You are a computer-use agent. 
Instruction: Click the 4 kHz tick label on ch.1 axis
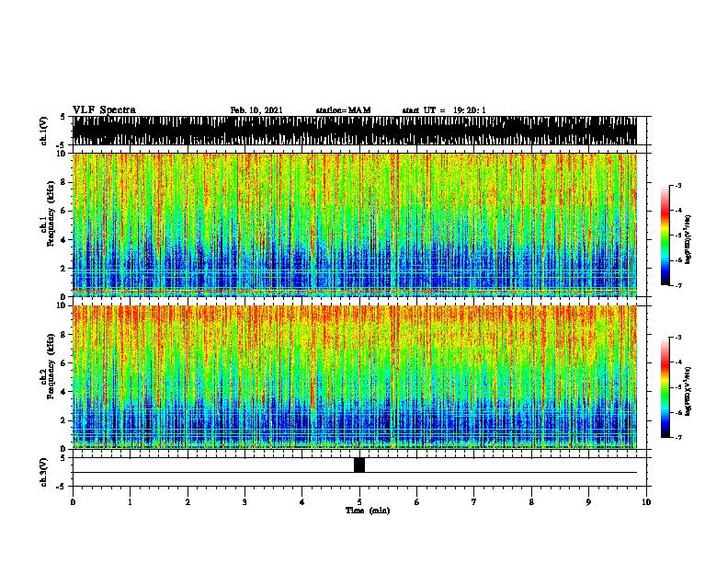click(x=64, y=240)
